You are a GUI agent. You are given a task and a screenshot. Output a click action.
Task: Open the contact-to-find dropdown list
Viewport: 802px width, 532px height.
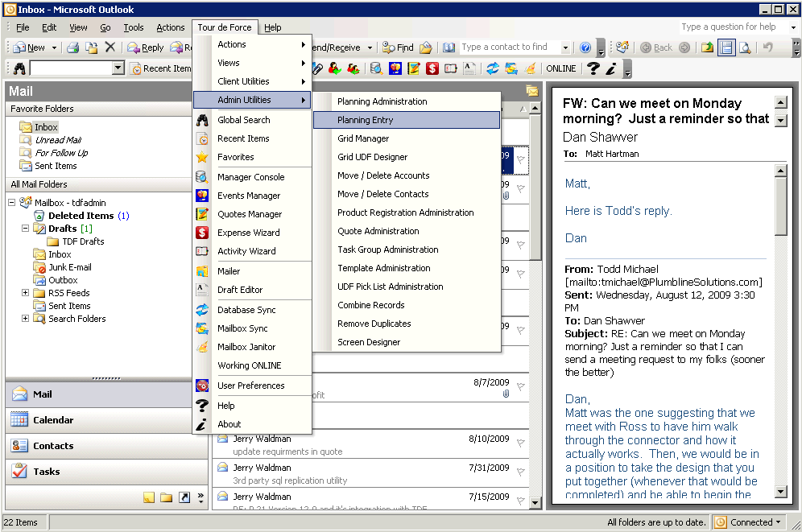565,47
